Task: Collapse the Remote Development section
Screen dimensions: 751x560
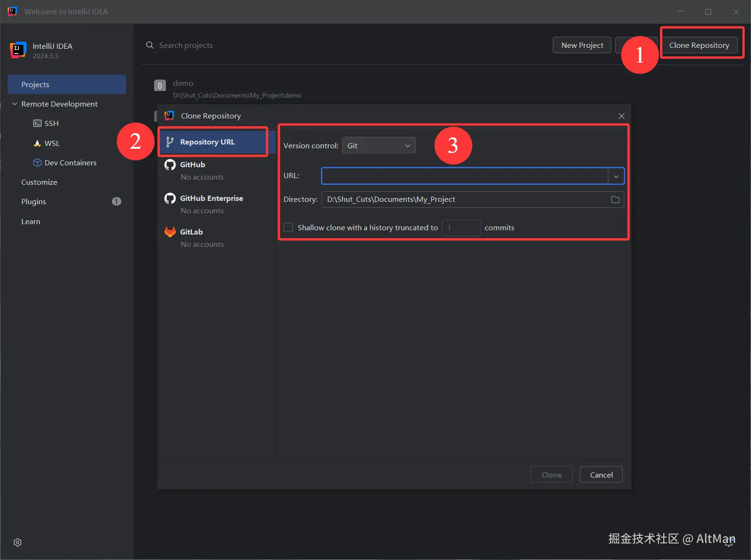Action: [x=15, y=104]
